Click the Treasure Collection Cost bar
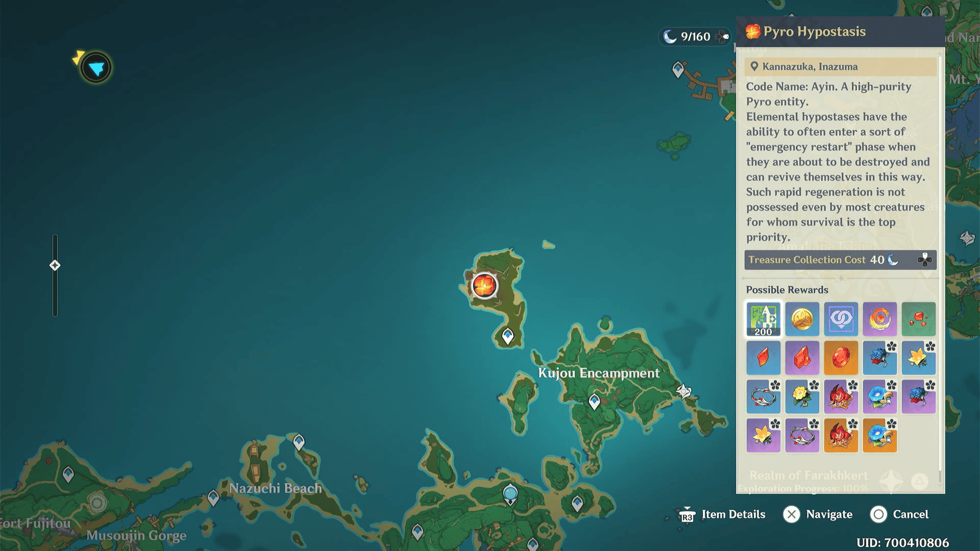This screenshot has width=980, height=551. 840,260
